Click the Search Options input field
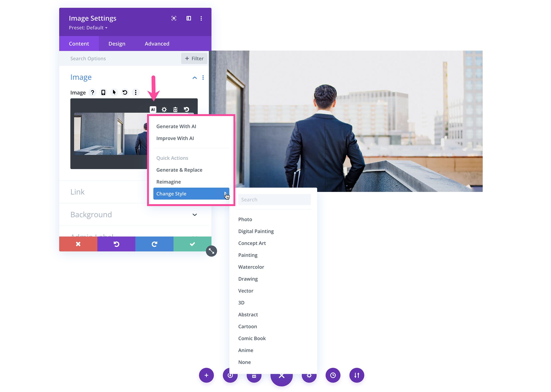551x392 pixels. coord(123,58)
